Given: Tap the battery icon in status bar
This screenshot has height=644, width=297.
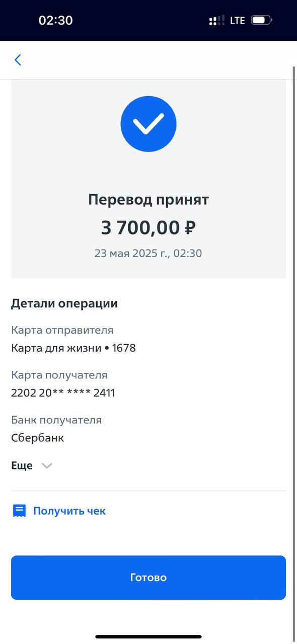Looking at the screenshot, I should (261, 21).
